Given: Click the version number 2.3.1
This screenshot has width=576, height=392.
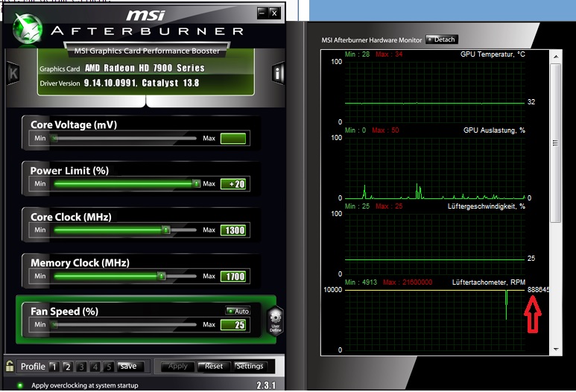Looking at the screenshot, I should point(266,385).
